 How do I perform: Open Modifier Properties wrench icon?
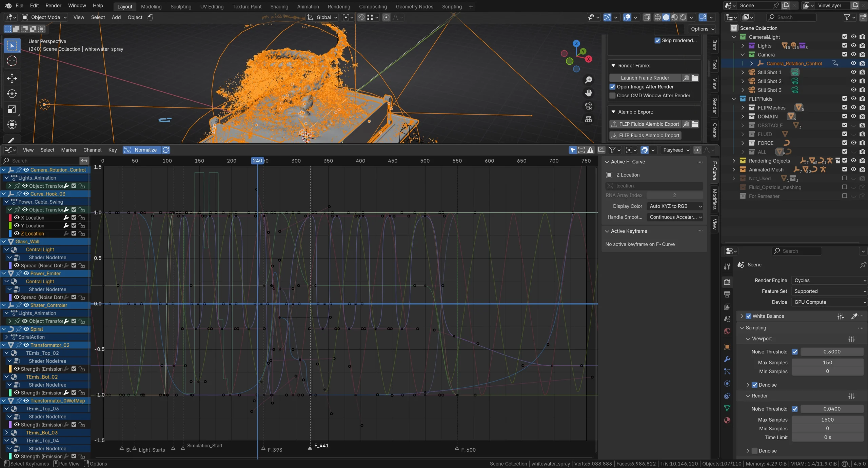727,359
